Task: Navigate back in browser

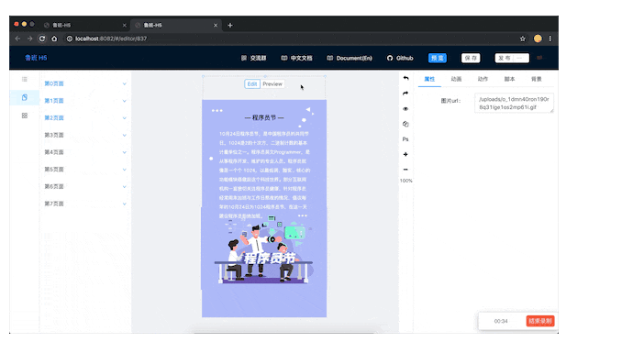Action: (17, 39)
